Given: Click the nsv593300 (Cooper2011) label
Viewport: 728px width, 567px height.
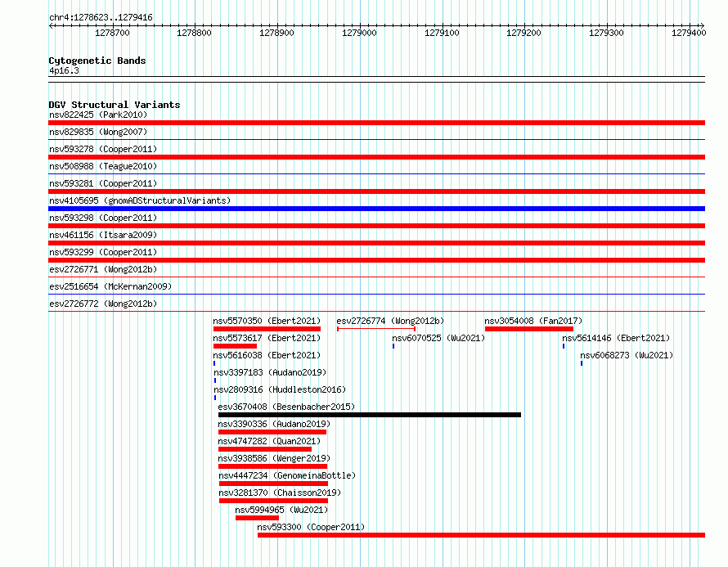Looking at the screenshot, I should 311,527.
